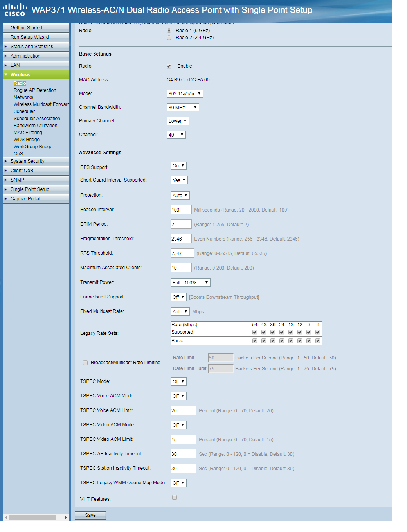The image size is (407, 532).
Task: Toggle Supported checkbox for 54 Mbps rate
Action: coord(255,332)
